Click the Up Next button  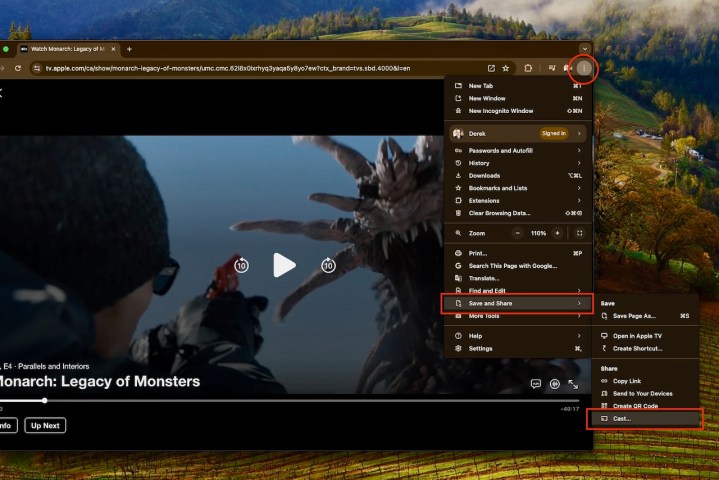click(45, 425)
